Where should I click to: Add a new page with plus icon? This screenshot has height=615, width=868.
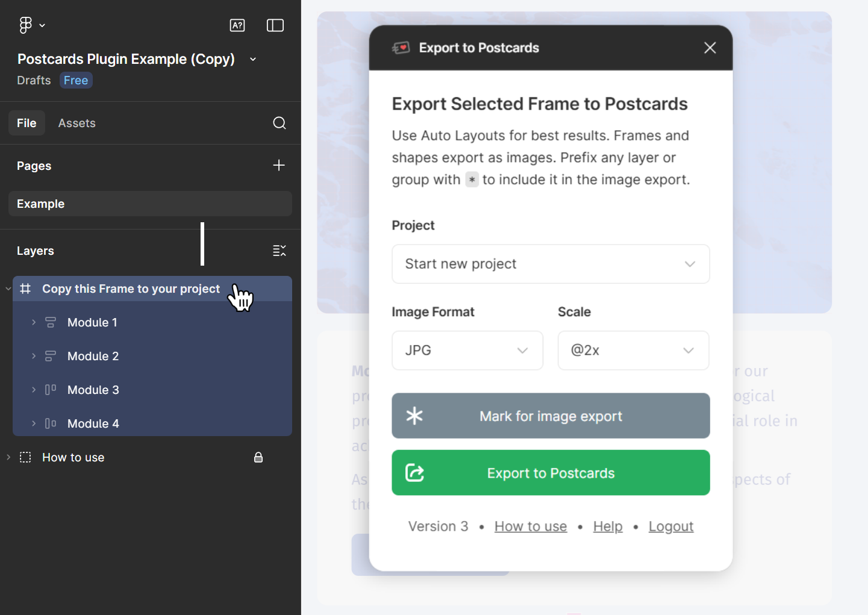pos(279,165)
